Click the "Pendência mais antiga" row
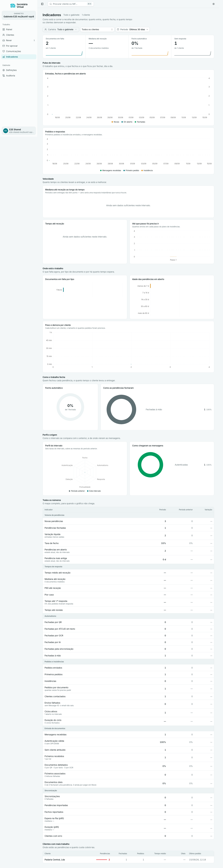223x868 pixels. (128, 559)
